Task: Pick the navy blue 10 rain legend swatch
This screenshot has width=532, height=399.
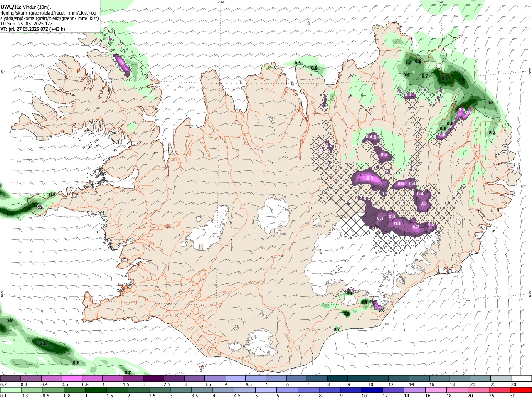Action: pos(372,390)
